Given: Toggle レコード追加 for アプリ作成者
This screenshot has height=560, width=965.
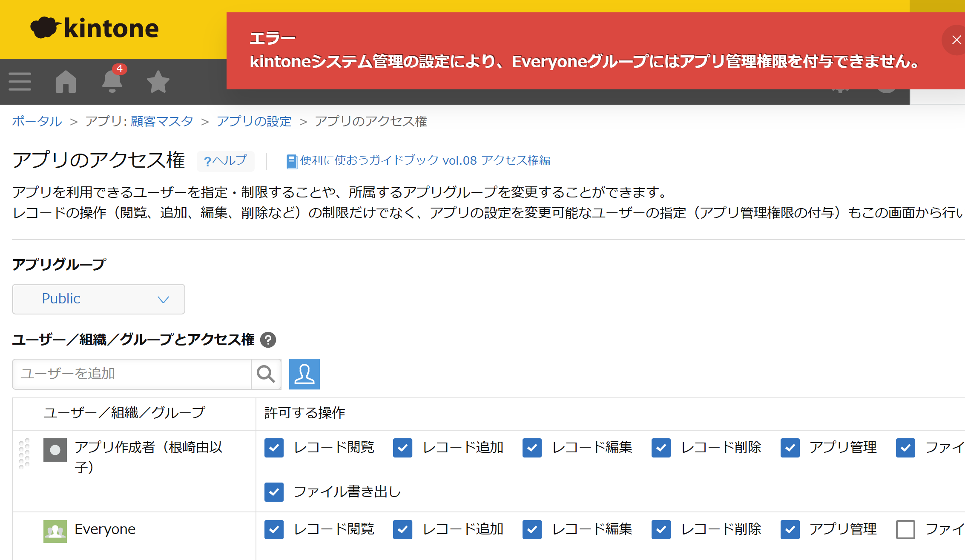Looking at the screenshot, I should [402, 448].
